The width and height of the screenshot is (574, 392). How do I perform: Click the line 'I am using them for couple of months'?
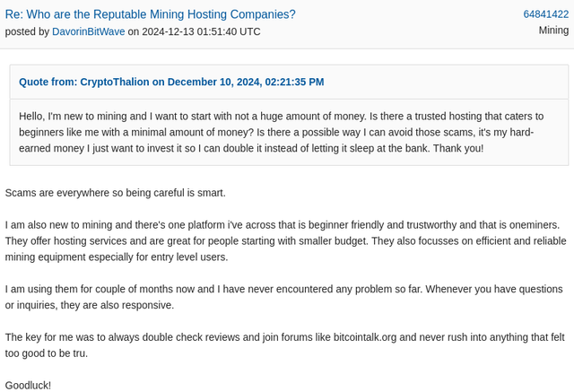tap(283, 289)
